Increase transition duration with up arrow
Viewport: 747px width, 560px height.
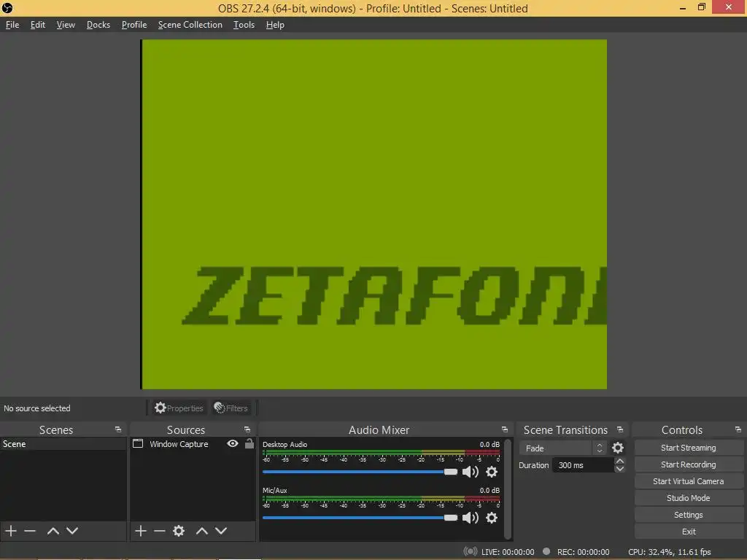(x=620, y=461)
